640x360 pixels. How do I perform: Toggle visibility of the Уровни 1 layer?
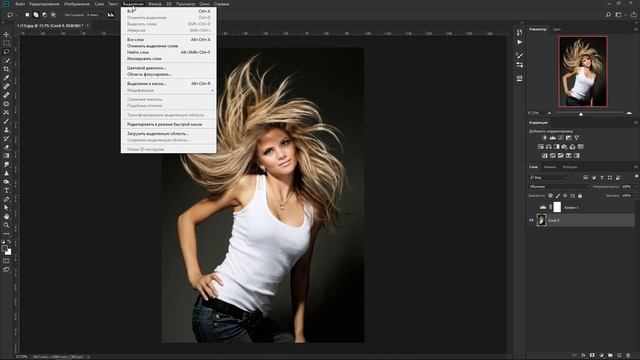[x=531, y=207]
